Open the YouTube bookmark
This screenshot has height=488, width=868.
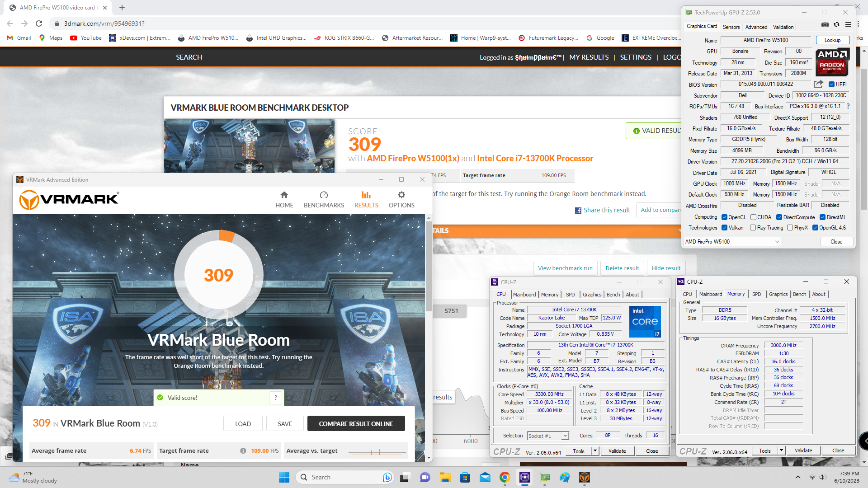click(86, 38)
